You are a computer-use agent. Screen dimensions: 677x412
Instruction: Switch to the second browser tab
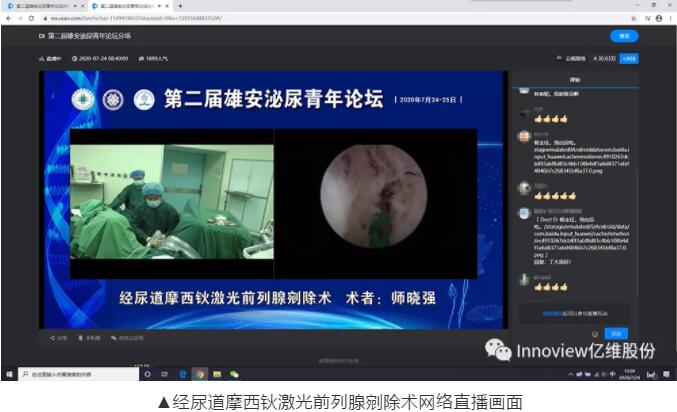(120, 6)
